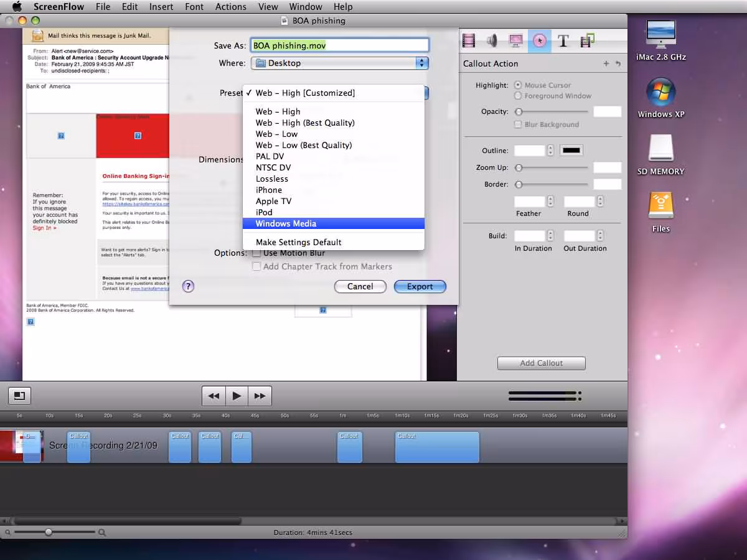Click the Opacity value field
The height and width of the screenshot is (560, 747).
(x=608, y=112)
